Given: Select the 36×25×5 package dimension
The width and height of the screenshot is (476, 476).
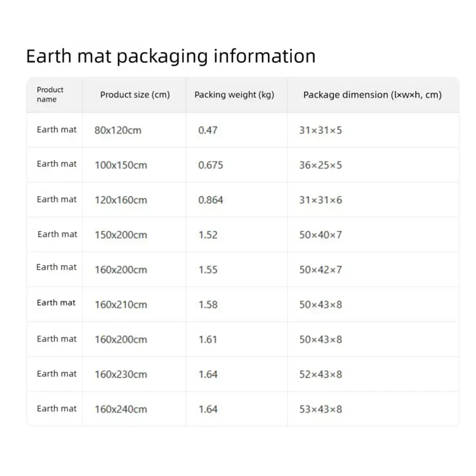Looking at the screenshot, I should click(321, 165).
